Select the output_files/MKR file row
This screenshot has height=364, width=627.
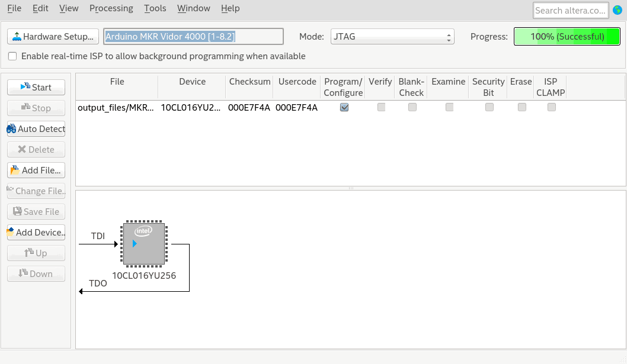pyautogui.click(x=116, y=108)
